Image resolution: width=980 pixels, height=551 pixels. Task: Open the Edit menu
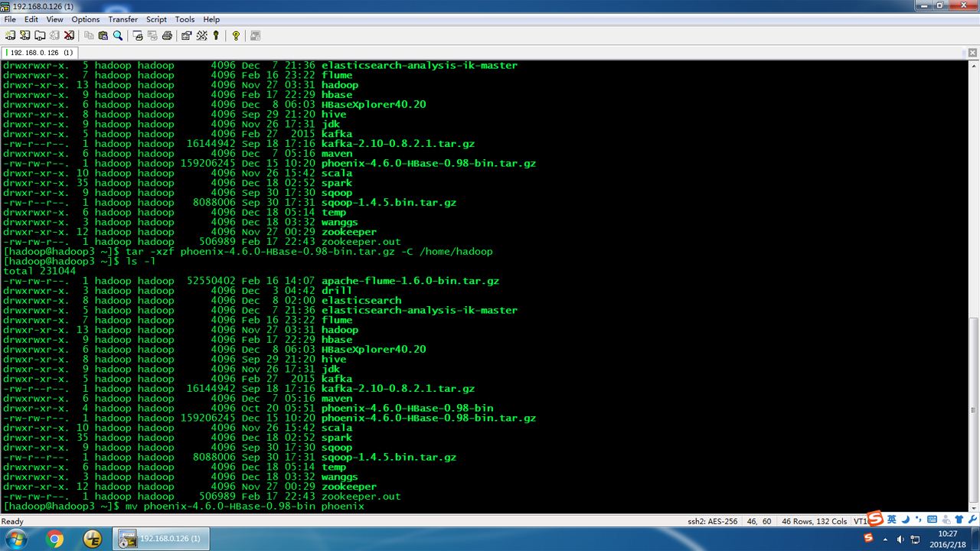click(31, 19)
